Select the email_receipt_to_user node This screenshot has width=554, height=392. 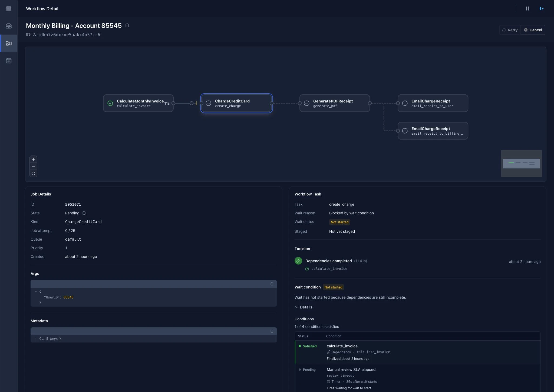(x=433, y=103)
